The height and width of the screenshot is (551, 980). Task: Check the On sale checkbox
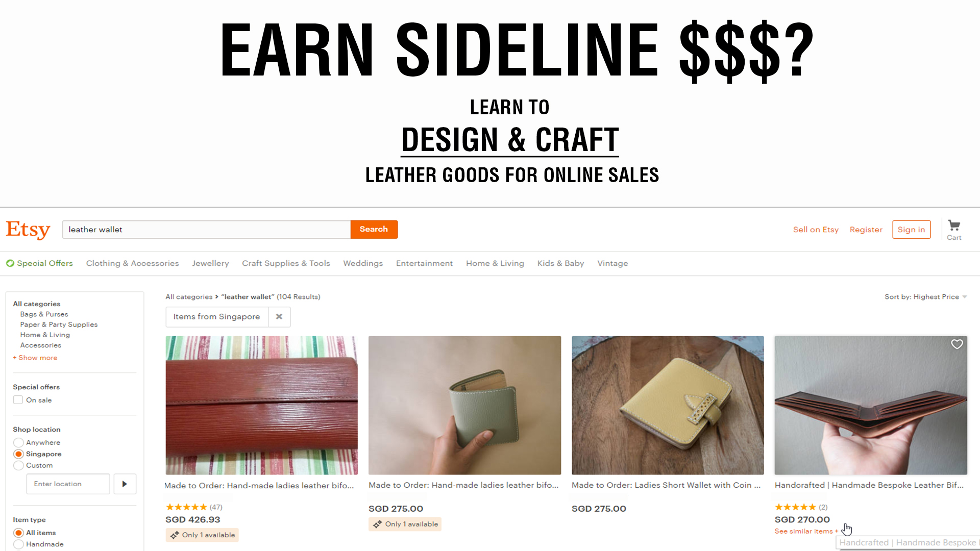[18, 400]
